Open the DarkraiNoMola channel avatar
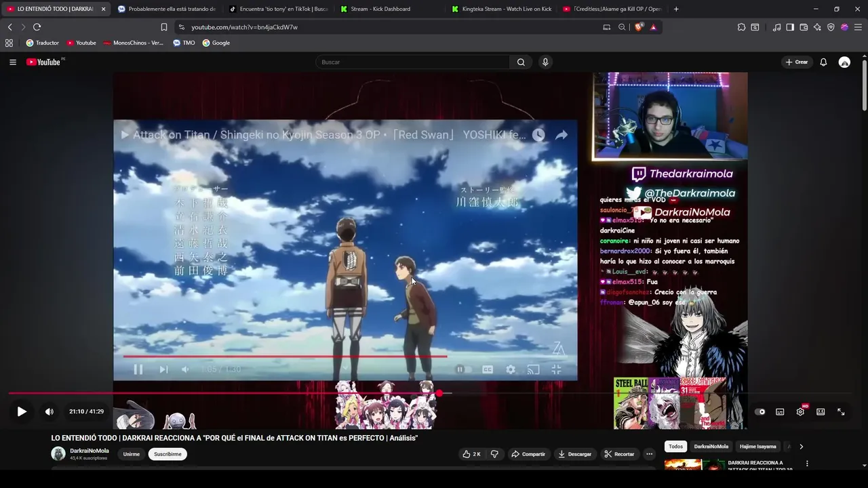Screen dimensions: 868x488 pyautogui.click(x=58, y=454)
